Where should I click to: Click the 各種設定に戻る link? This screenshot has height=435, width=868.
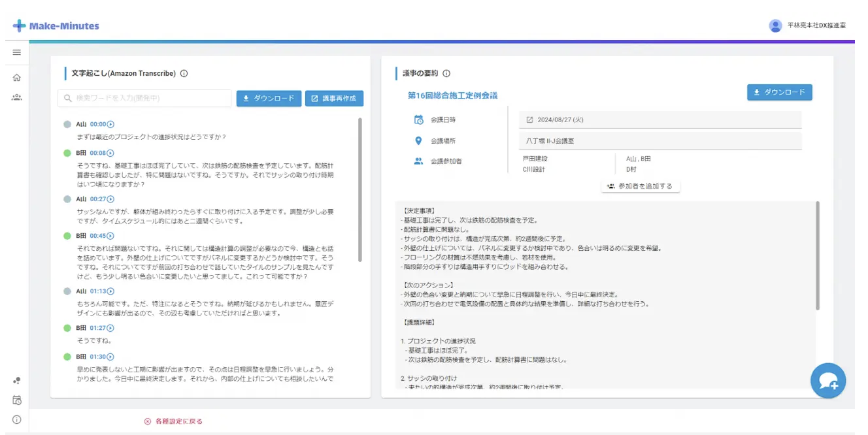tap(173, 421)
